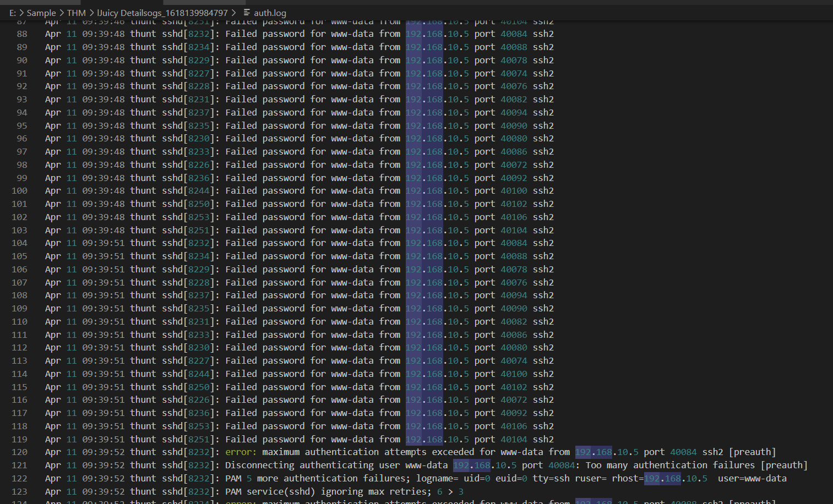Screen dimensions: 833x504
Task: Open the Juicy Detailsogs_1618139984797 folder breadcrumb
Action: 162,13
